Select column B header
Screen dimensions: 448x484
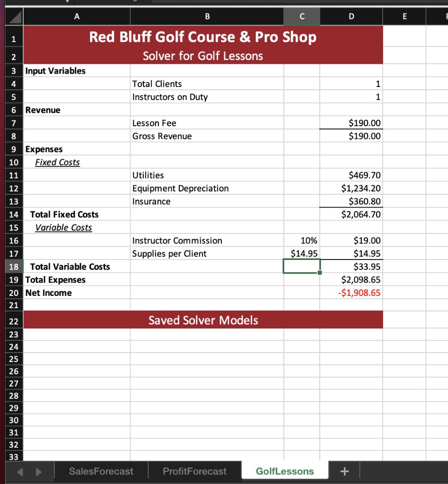(x=207, y=16)
